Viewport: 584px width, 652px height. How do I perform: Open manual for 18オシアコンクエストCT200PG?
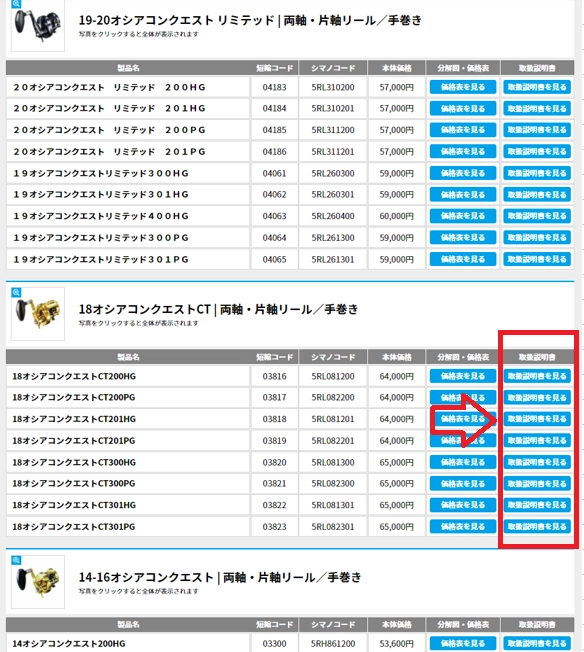click(537, 398)
